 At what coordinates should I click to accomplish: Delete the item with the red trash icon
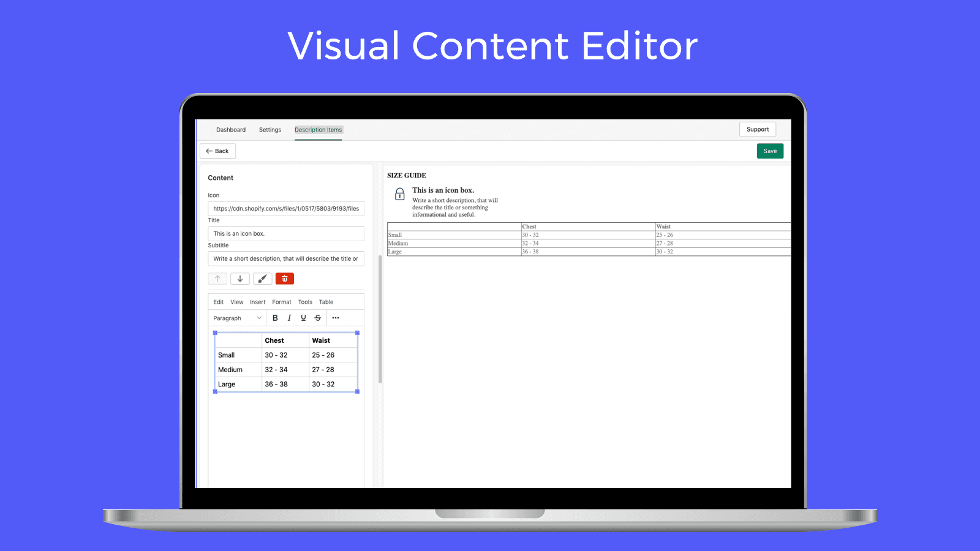coord(285,278)
